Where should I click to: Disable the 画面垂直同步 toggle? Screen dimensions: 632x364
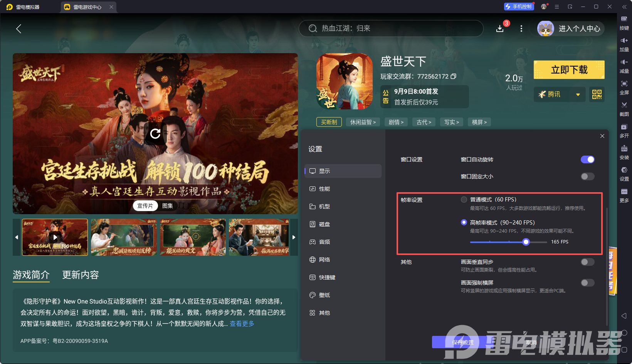[x=587, y=262]
